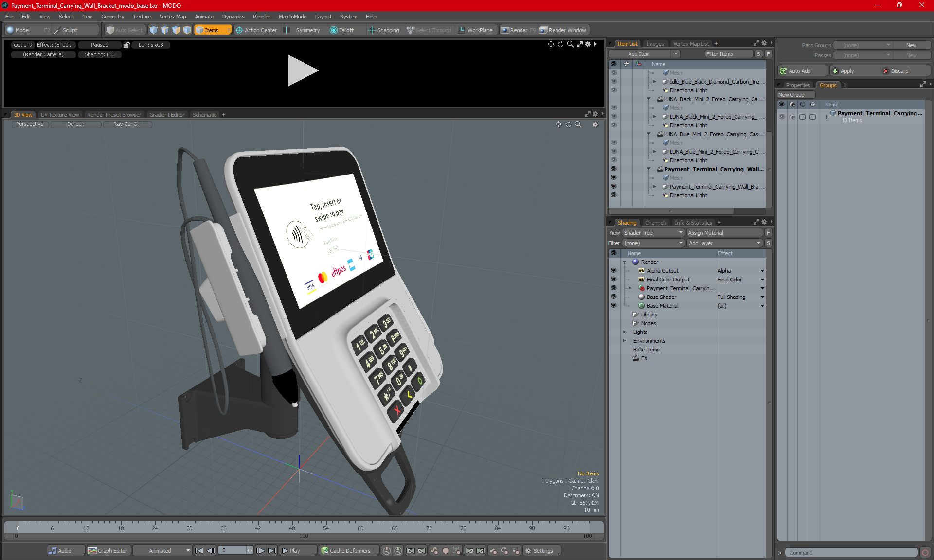Switch to the Images panel tab
Viewport: 934px width, 560px height.
[654, 43]
